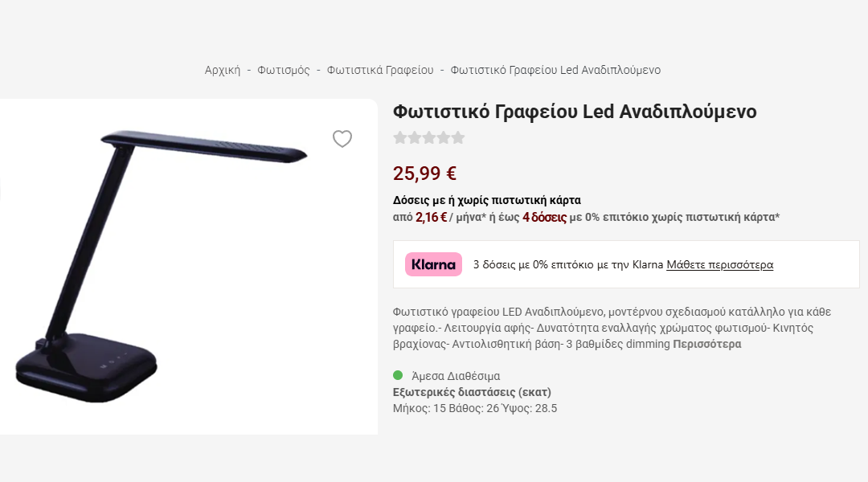Expand description with the Περισσότερα link

(x=707, y=344)
